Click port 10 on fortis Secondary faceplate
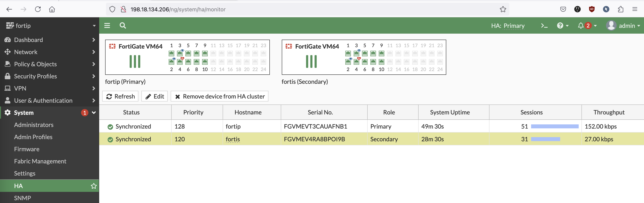The width and height of the screenshot is (644, 203). (381, 62)
